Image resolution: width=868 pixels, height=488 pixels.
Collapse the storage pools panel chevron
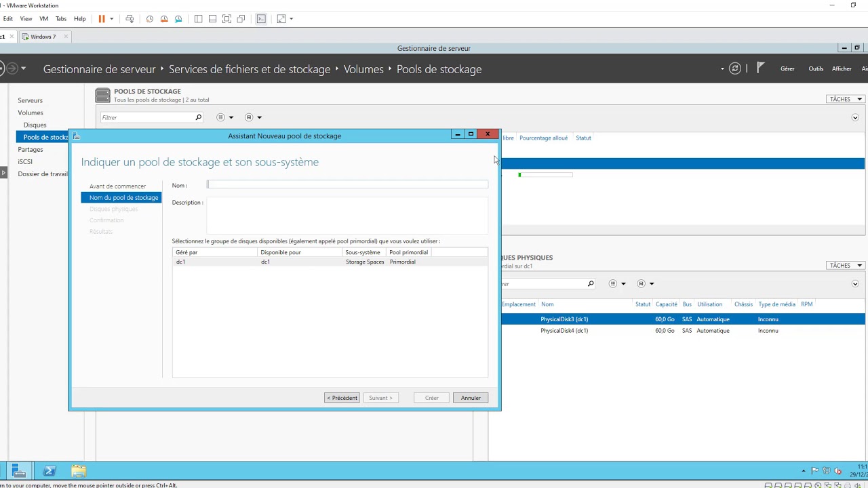click(855, 117)
